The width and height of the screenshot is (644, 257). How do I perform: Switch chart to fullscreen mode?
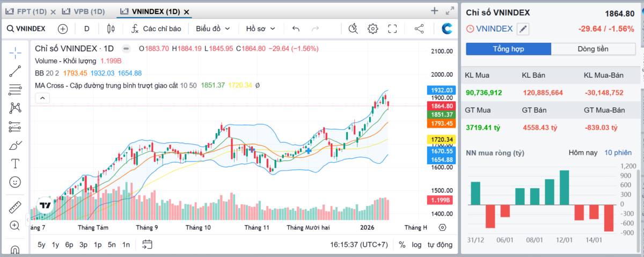point(392,29)
